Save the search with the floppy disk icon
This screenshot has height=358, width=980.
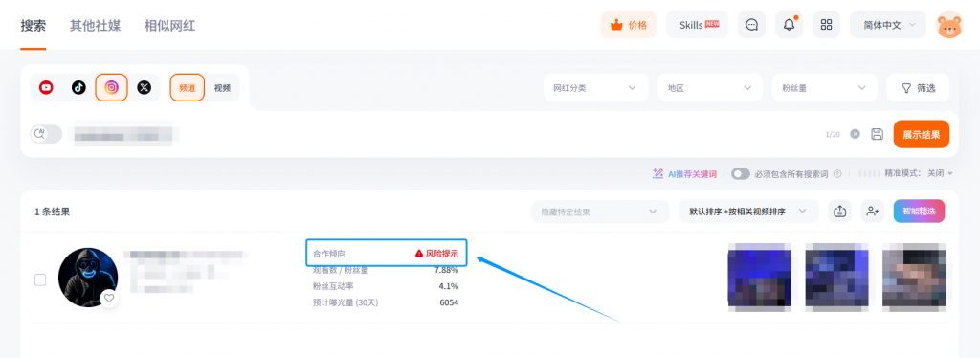[x=877, y=134]
